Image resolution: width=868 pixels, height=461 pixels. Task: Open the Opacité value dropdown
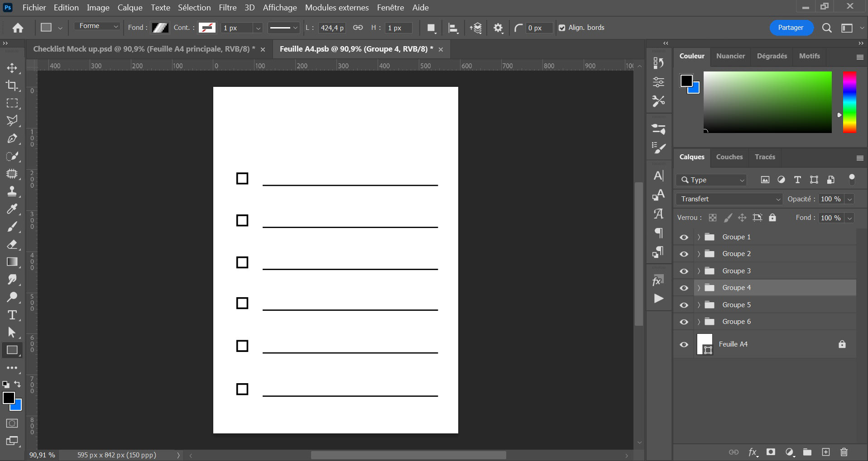(x=850, y=199)
